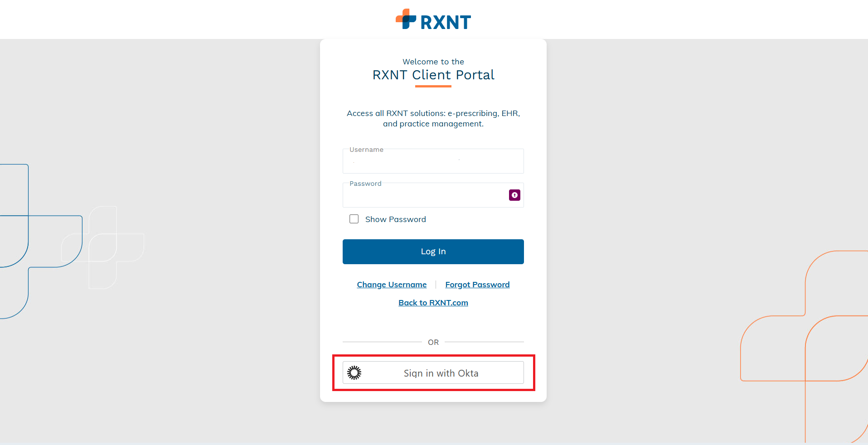868x445 pixels.
Task: Open the Forgot Password page
Action: [x=477, y=284]
